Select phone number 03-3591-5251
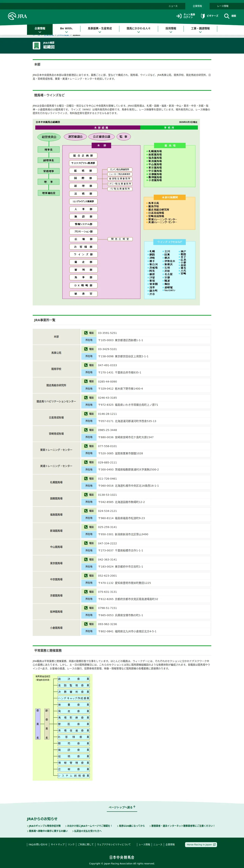244x868 pixels. 108,333
